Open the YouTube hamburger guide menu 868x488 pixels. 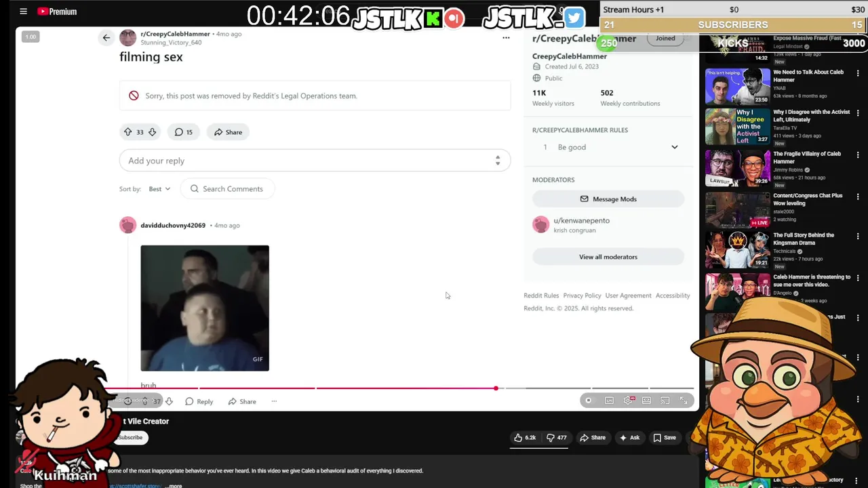23,12
